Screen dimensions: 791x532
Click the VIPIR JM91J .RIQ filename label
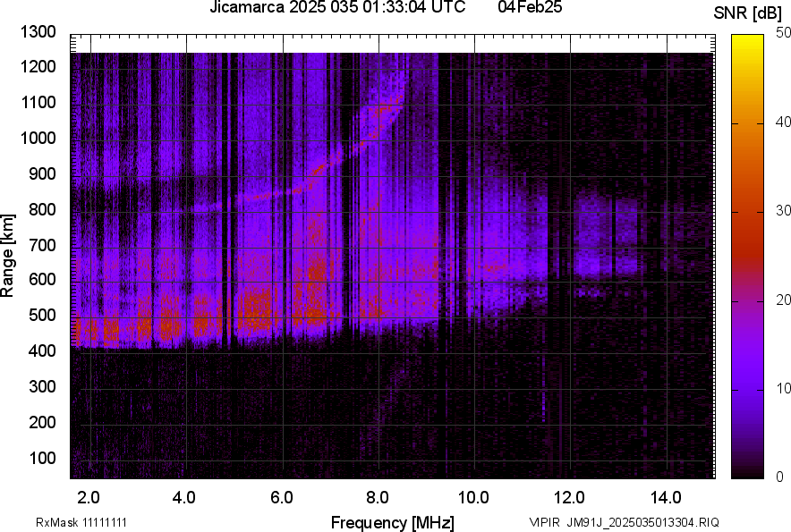tap(624, 522)
